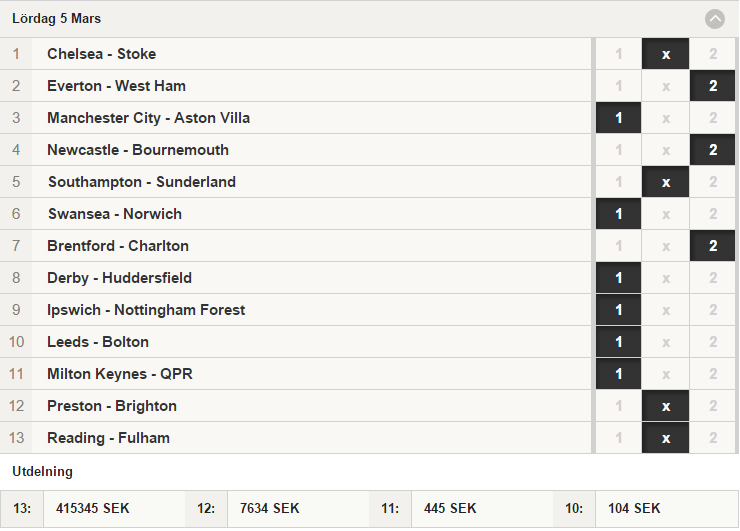Click the 13 correct payout 415345 SEK
The width and height of the screenshot is (740, 531).
pos(92,508)
